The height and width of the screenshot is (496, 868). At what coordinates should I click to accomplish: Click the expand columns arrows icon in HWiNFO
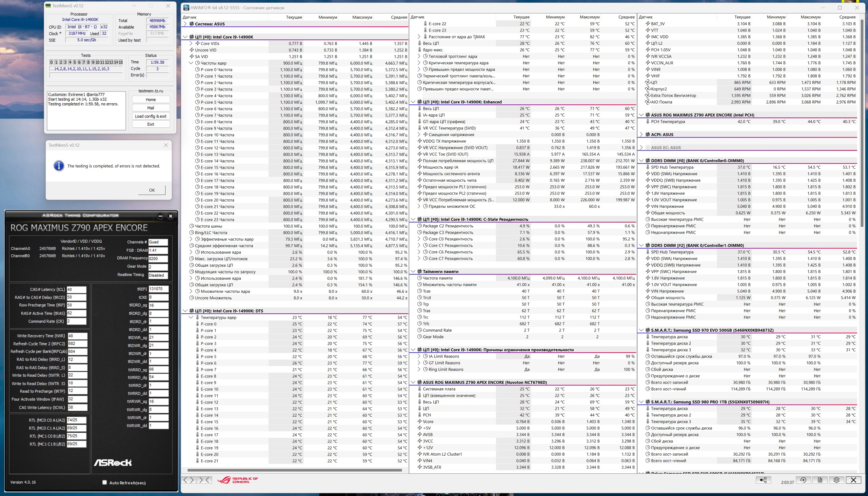point(189,480)
